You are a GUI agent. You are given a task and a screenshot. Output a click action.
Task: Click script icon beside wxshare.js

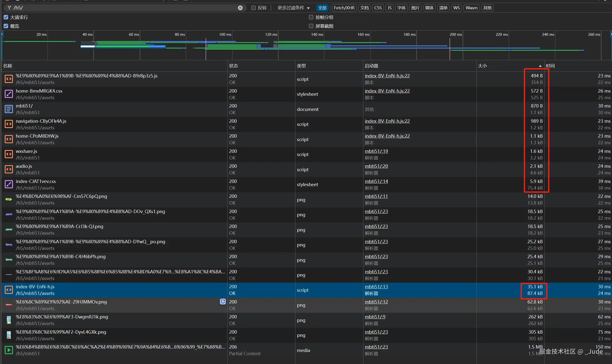(x=9, y=154)
